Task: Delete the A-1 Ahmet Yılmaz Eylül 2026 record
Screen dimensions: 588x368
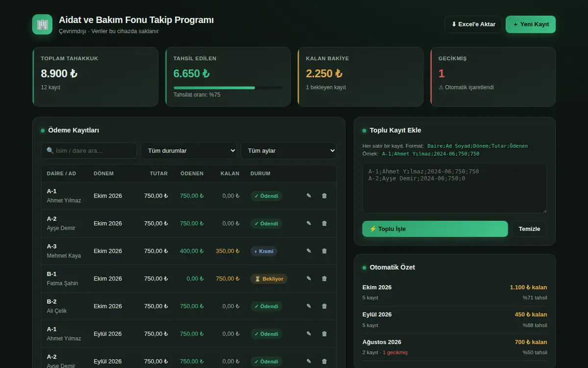Action: tap(324, 334)
